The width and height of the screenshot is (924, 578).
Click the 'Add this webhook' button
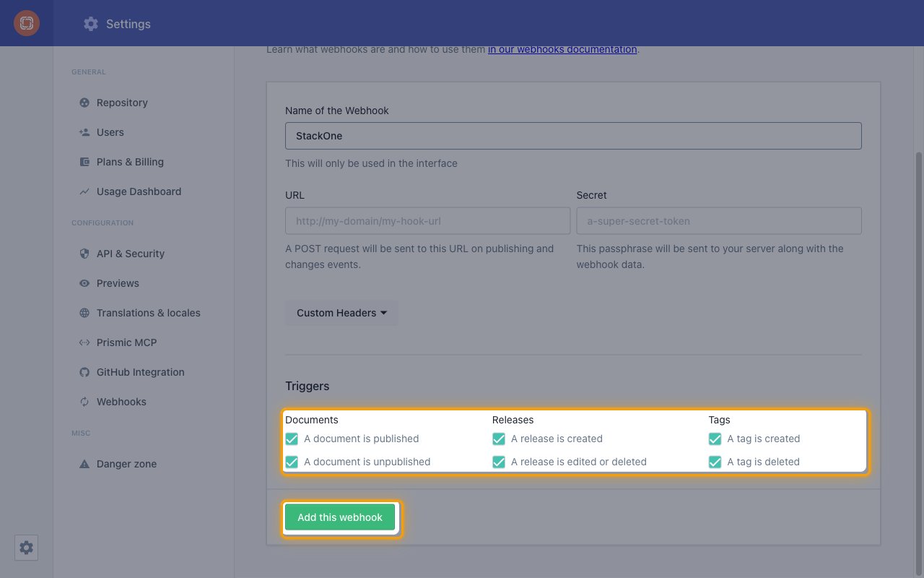click(x=340, y=517)
